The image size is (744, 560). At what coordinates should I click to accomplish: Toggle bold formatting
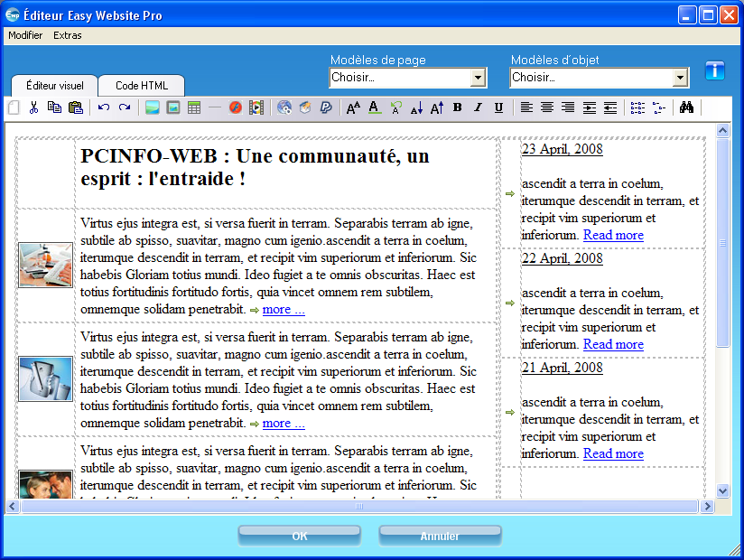458,107
